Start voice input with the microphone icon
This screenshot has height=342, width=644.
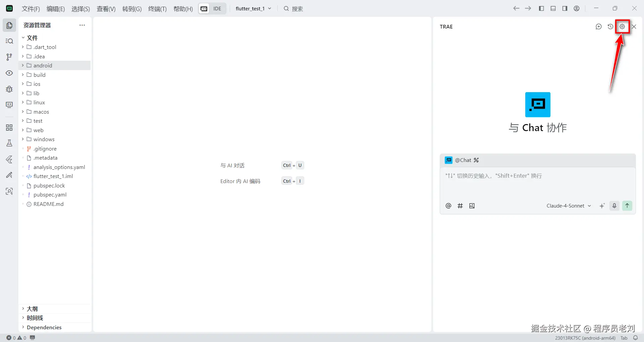614,206
